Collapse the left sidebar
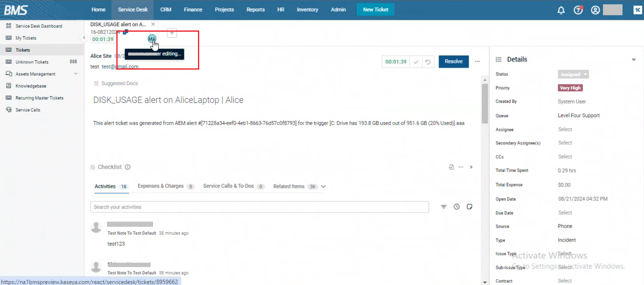Viewport: 644px width, 285px height. [x=84, y=38]
